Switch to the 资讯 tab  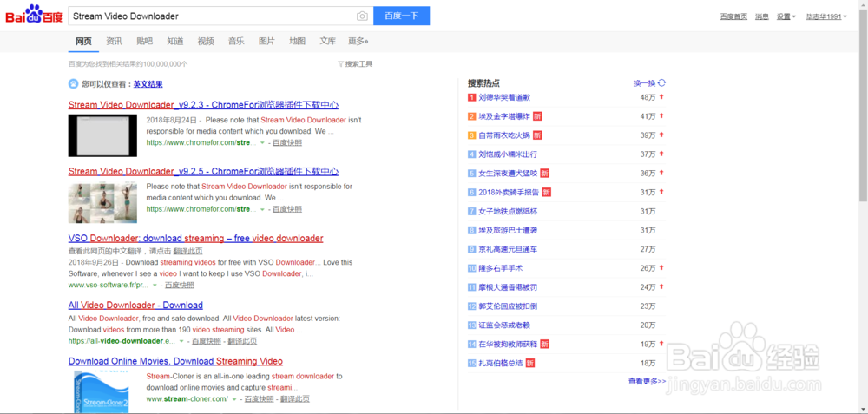[114, 41]
